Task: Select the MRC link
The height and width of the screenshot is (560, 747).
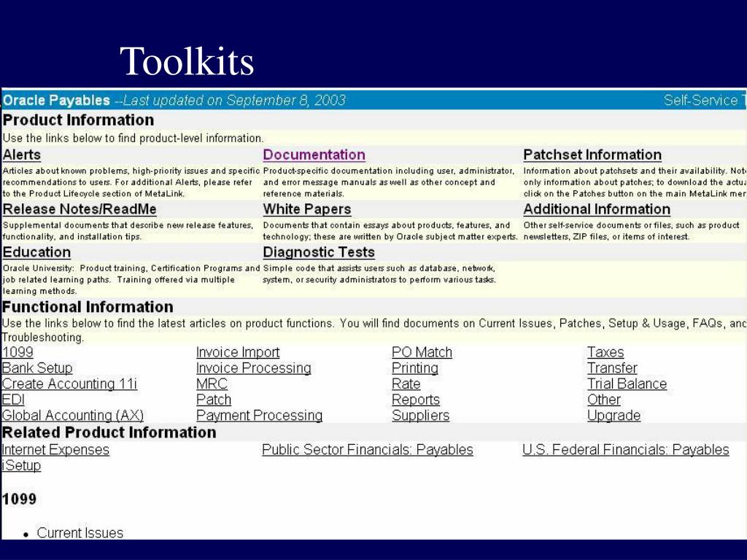Action: point(212,384)
